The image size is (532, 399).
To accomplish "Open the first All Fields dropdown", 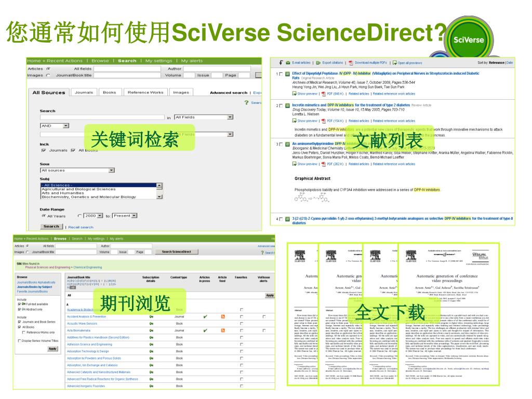I will tap(204, 117).
